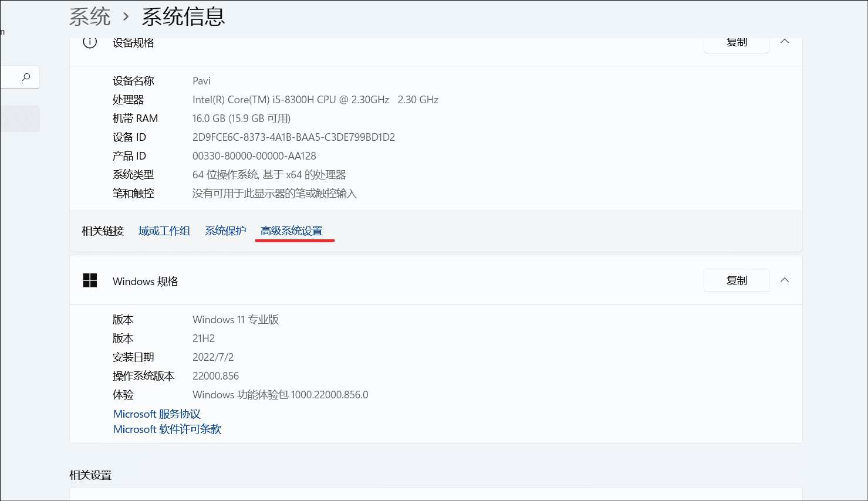Click the 处理器 label
The height and width of the screenshot is (501, 868).
(x=128, y=100)
